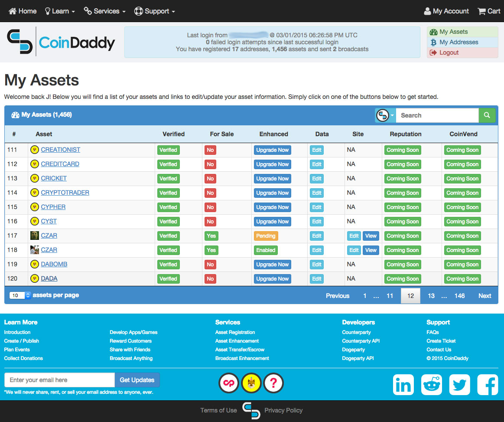Open Privacy Policy link
The image size is (504, 422).
tap(283, 410)
